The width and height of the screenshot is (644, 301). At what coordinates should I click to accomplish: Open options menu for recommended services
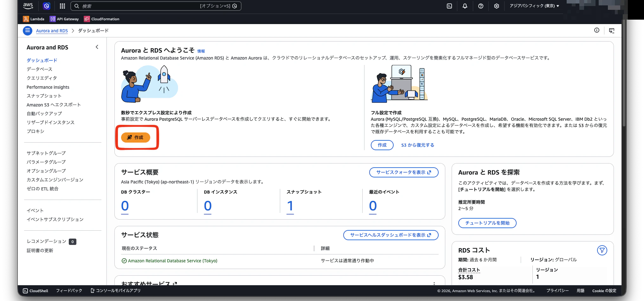[x=434, y=284]
